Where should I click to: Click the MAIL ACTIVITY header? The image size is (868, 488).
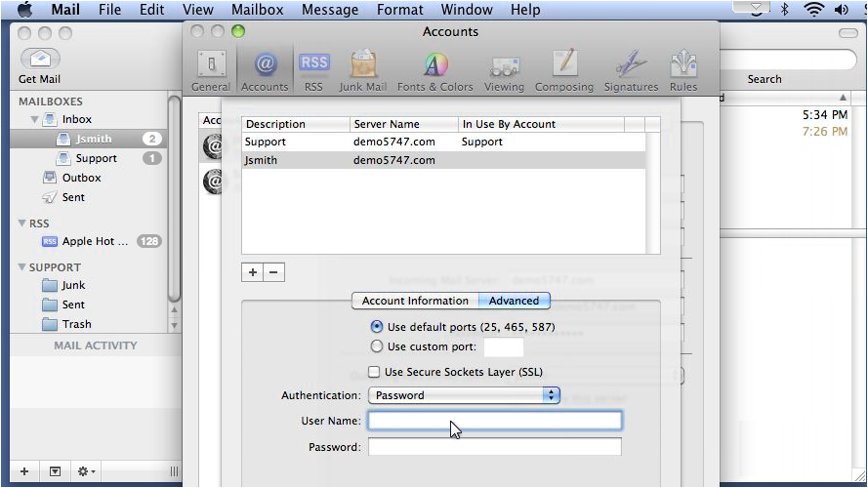(96, 346)
